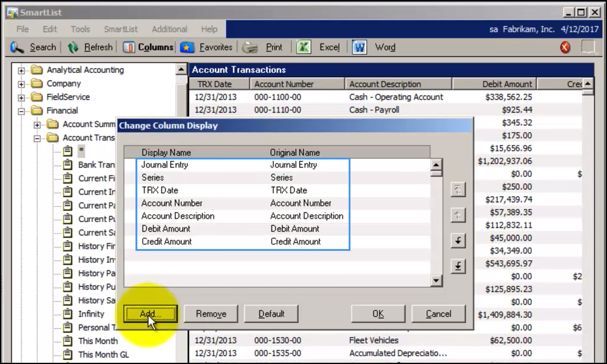
Task: Export to Excel using Excel icon
Action: [304, 47]
